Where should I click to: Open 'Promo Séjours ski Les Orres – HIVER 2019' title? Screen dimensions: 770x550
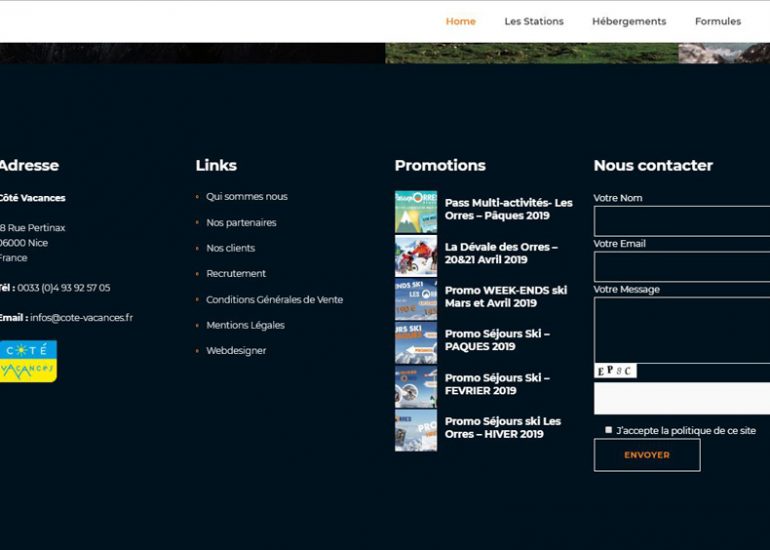502,428
